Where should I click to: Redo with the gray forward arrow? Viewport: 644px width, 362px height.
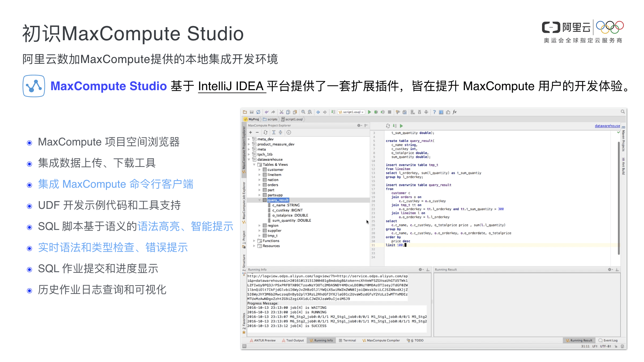273,112
